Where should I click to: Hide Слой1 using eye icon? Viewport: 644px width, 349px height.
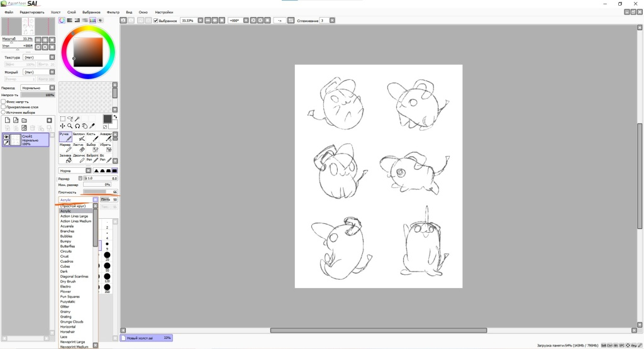coord(6,137)
